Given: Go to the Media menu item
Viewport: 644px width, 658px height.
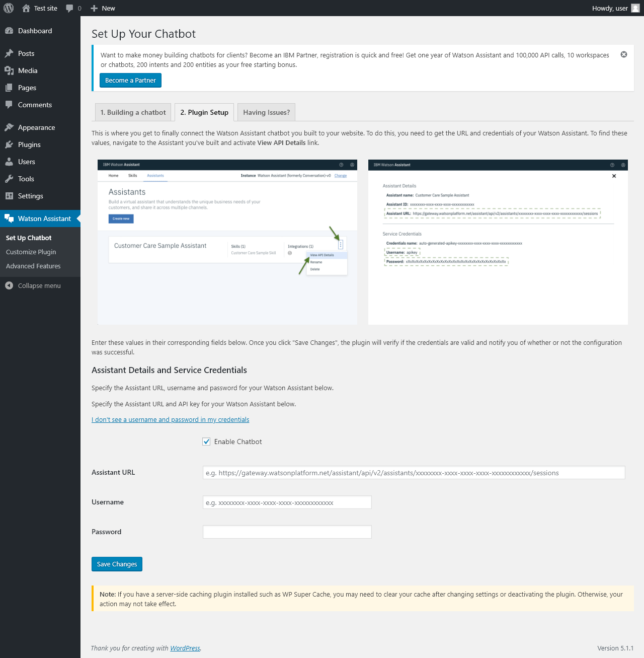Looking at the screenshot, I should tap(40, 70).
